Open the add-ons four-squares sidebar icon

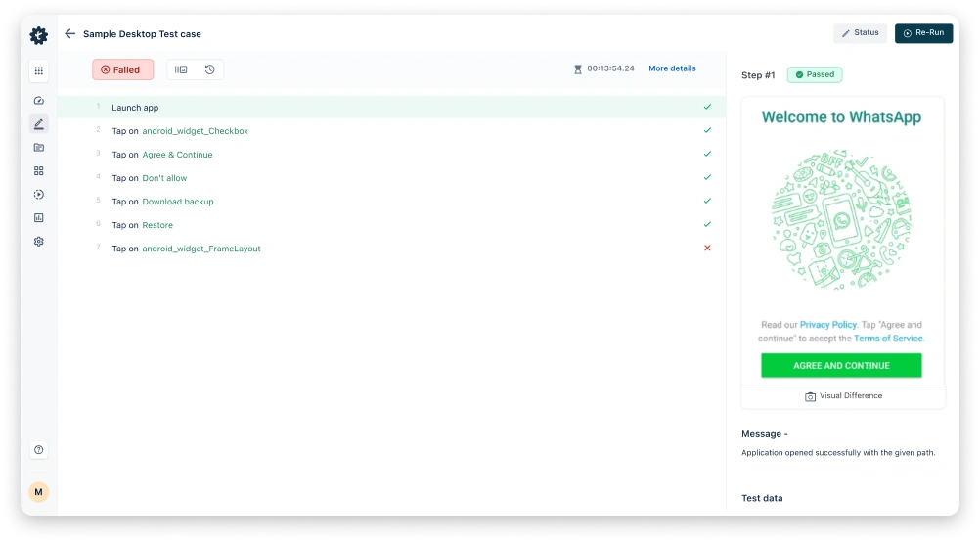tap(39, 171)
